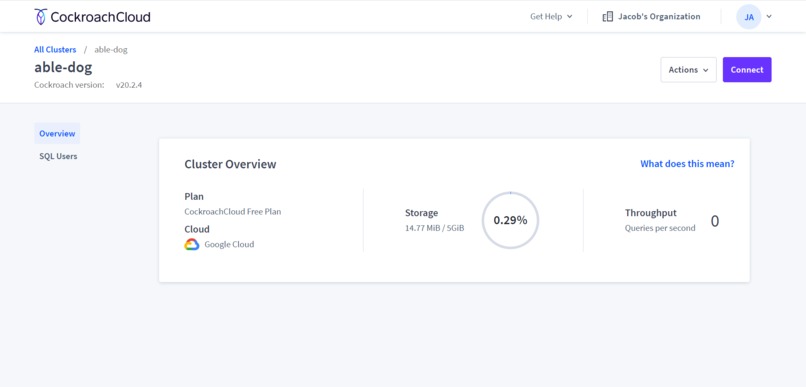Expand the account menu chevron
This screenshot has width=806, height=387.
[x=769, y=16]
